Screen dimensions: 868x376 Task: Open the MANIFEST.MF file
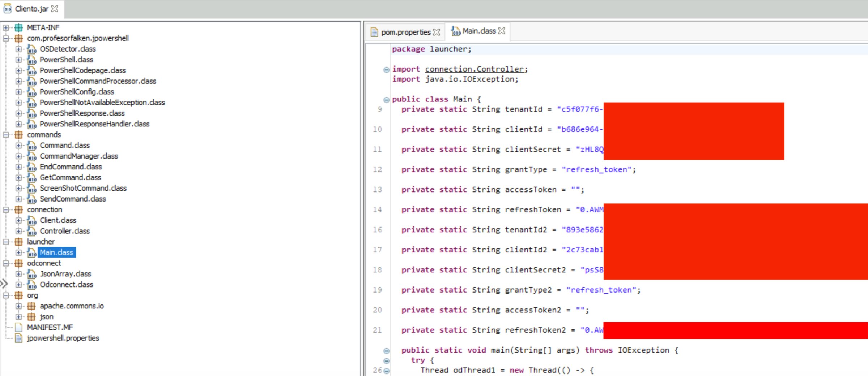51,327
